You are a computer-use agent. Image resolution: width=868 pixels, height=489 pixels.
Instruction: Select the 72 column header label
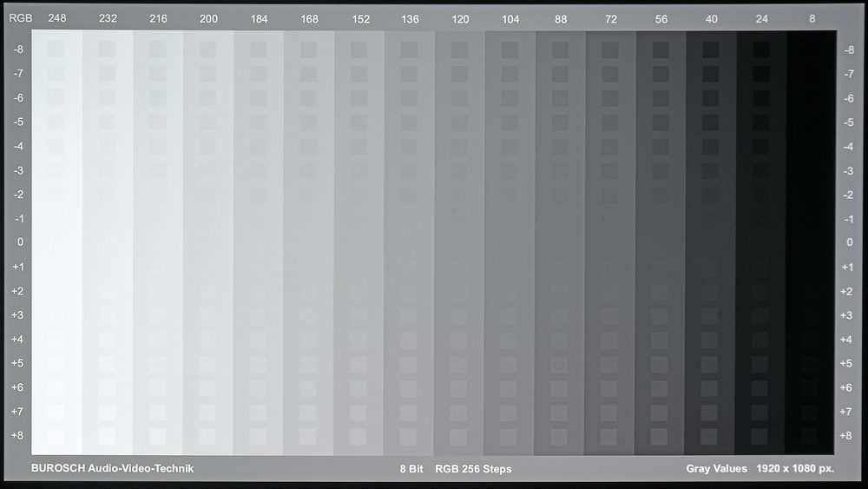pyautogui.click(x=611, y=18)
